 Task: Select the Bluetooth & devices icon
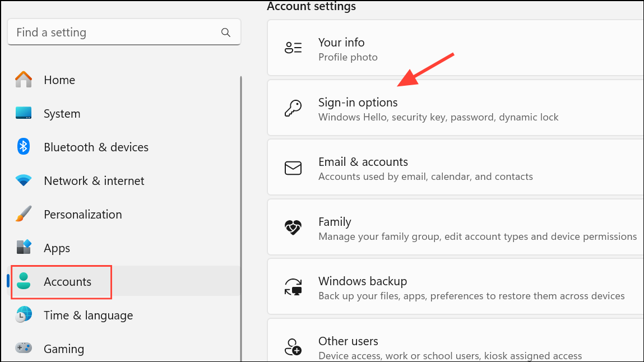(24, 147)
